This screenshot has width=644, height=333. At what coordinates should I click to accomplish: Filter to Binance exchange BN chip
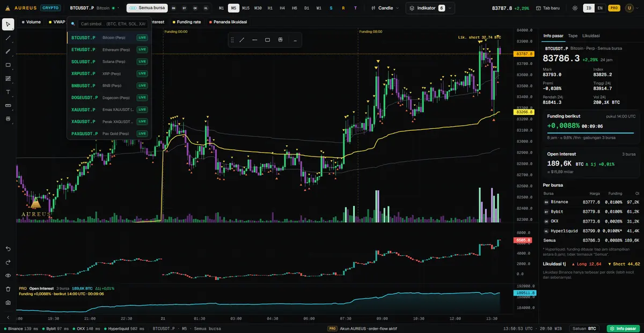pyautogui.click(x=174, y=8)
